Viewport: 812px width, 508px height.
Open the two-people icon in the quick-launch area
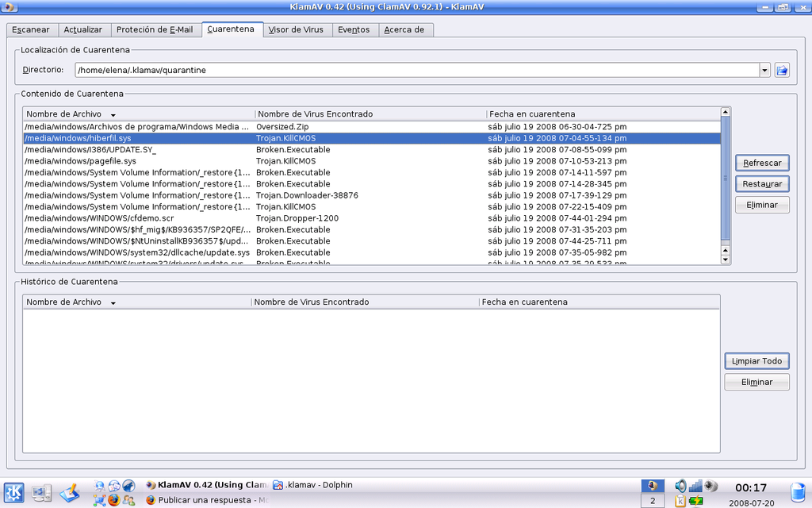129,500
